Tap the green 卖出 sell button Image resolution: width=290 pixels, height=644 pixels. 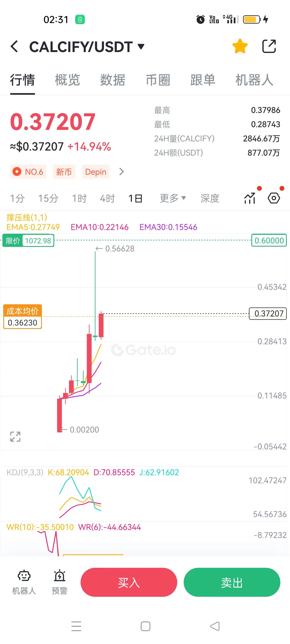pyautogui.click(x=232, y=582)
